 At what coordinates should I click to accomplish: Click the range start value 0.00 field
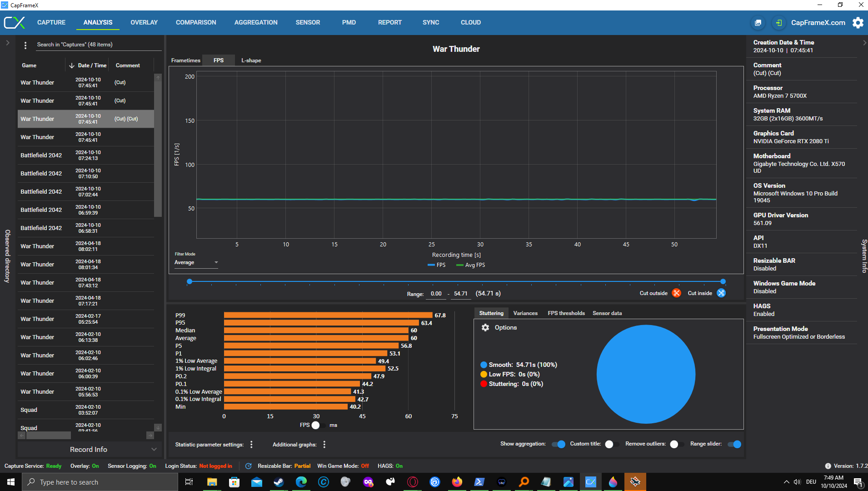pyautogui.click(x=436, y=294)
